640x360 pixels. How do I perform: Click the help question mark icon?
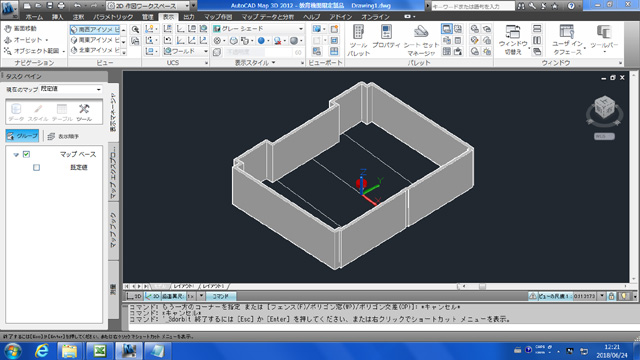pyautogui.click(x=571, y=6)
